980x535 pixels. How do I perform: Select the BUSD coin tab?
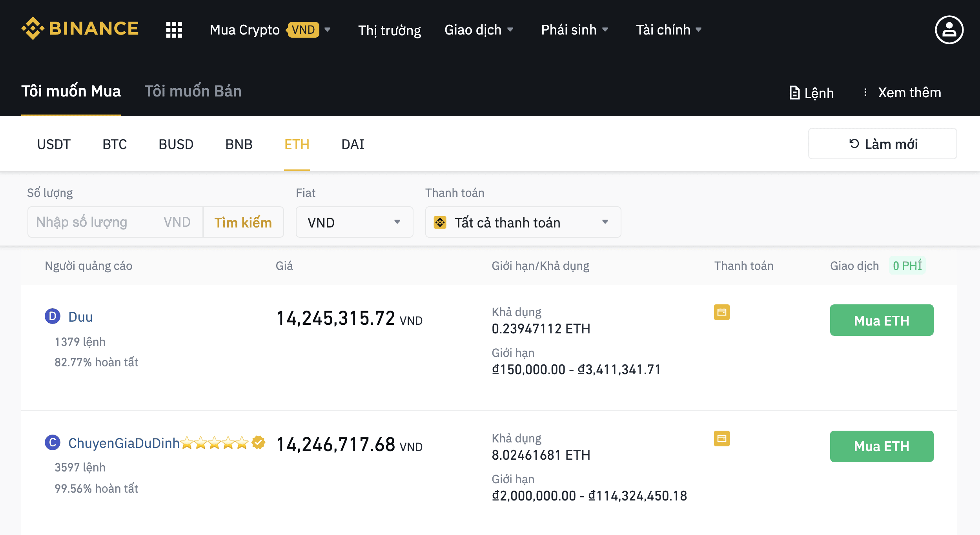coord(176,144)
